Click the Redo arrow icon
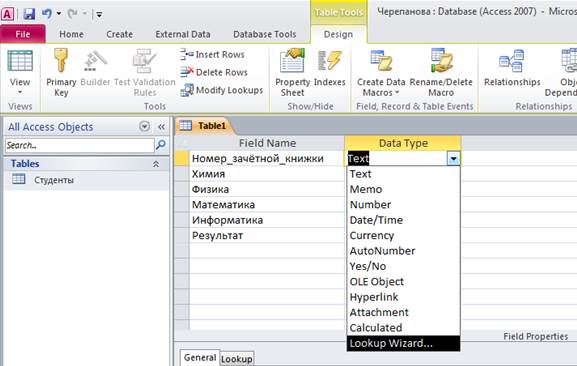Viewport: 577px width, 366px height. point(72,14)
